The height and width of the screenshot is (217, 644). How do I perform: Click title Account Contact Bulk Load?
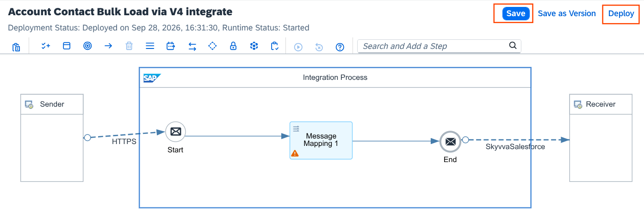tap(120, 12)
